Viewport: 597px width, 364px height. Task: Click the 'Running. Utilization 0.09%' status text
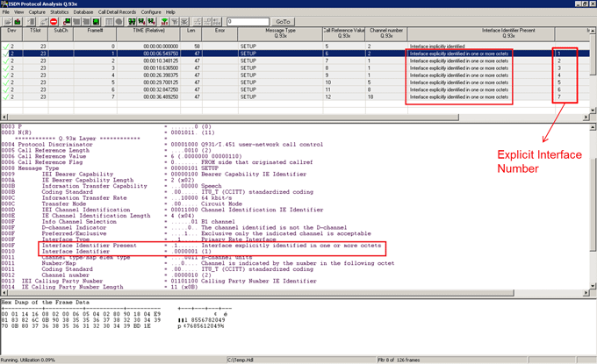point(28,360)
